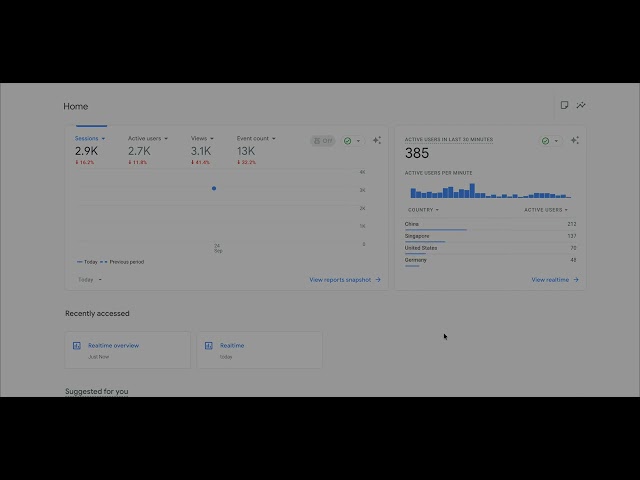Screen dimensions: 640x480
Task: Click the blue data point on chart
Action: [214, 188]
